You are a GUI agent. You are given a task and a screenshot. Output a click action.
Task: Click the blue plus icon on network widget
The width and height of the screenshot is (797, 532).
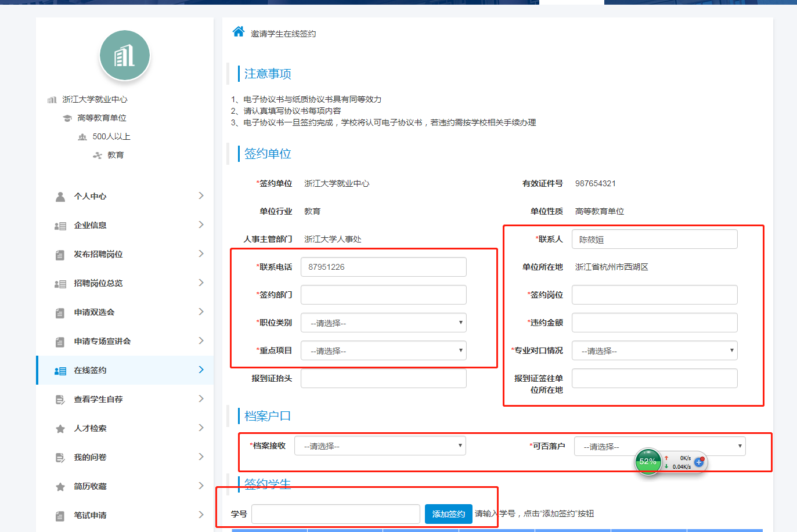(x=699, y=462)
